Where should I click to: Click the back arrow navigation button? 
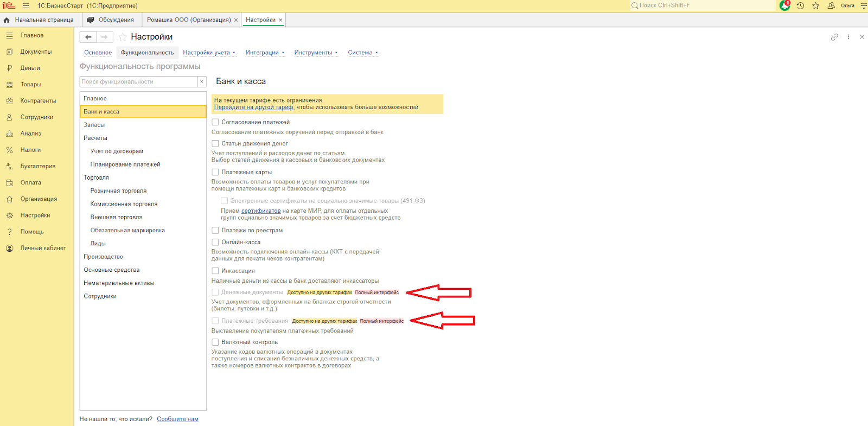click(88, 37)
